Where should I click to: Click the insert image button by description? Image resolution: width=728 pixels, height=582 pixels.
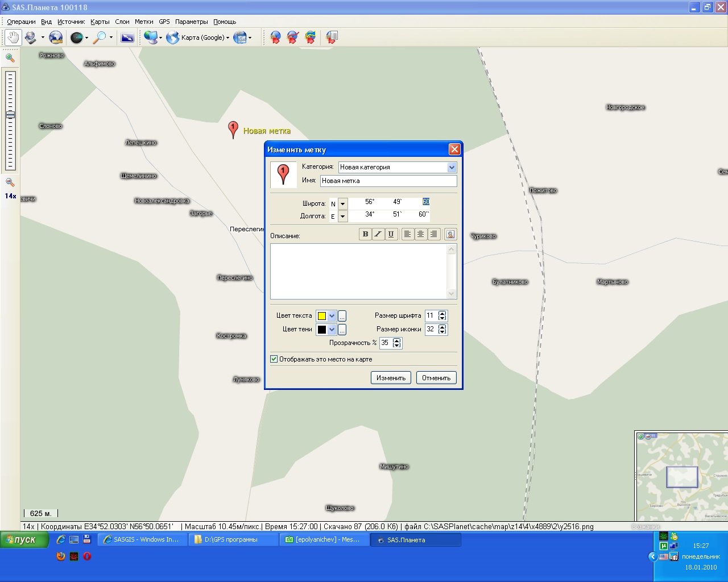click(x=450, y=234)
